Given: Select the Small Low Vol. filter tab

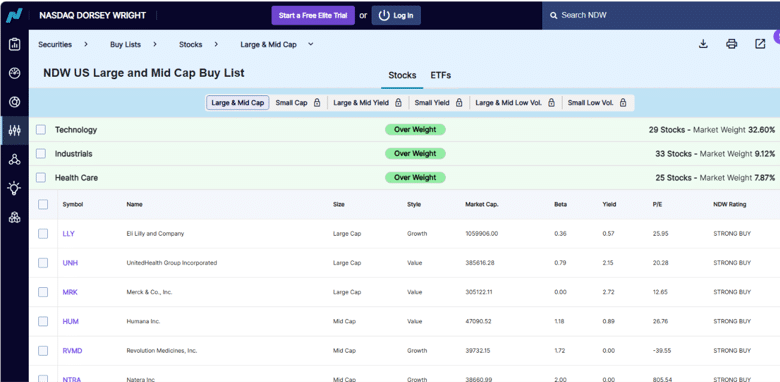Looking at the screenshot, I should (597, 103).
